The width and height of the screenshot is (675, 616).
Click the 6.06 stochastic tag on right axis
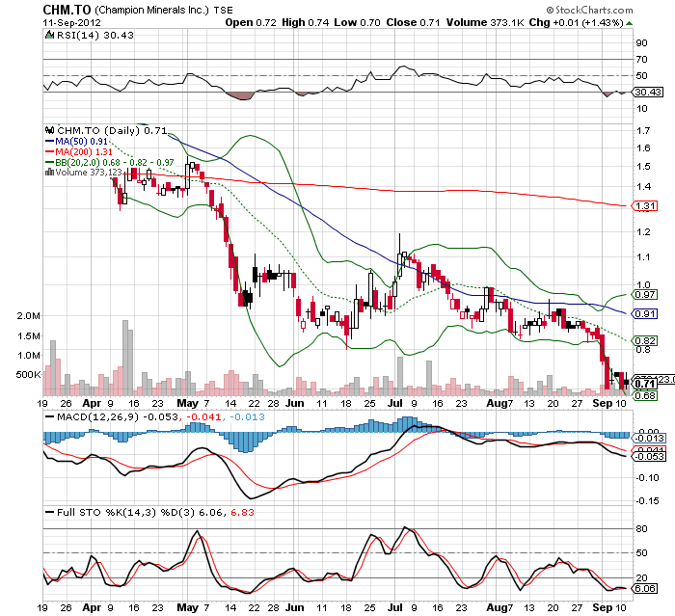pos(645,588)
